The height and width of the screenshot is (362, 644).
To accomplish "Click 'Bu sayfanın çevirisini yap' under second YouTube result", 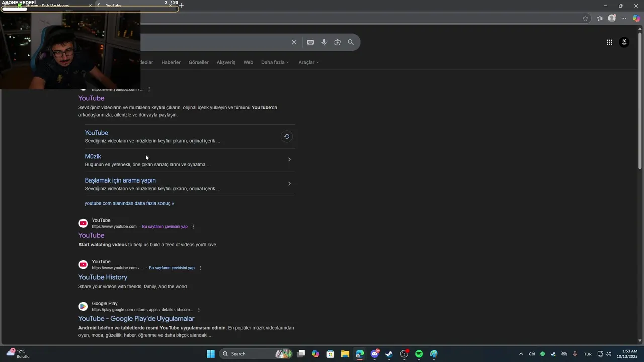I will click(165, 227).
